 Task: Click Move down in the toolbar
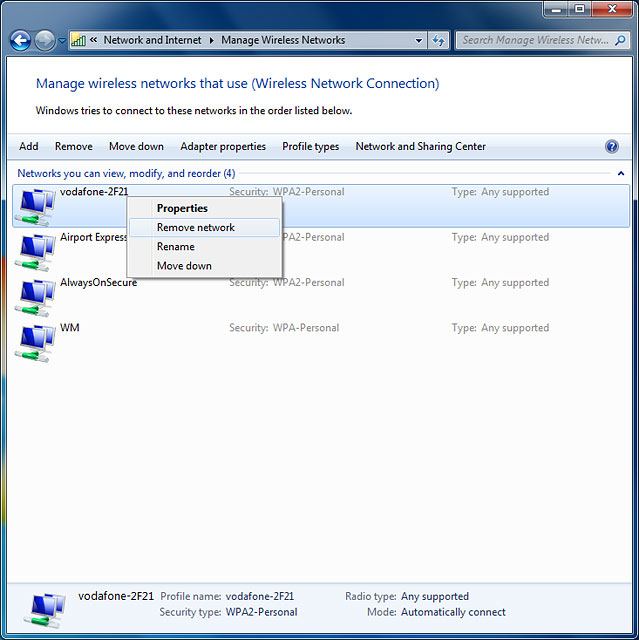(136, 147)
